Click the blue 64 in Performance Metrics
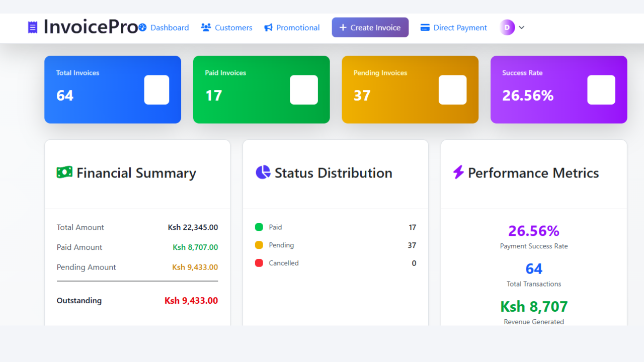This screenshot has height=362, width=644. pos(534,269)
